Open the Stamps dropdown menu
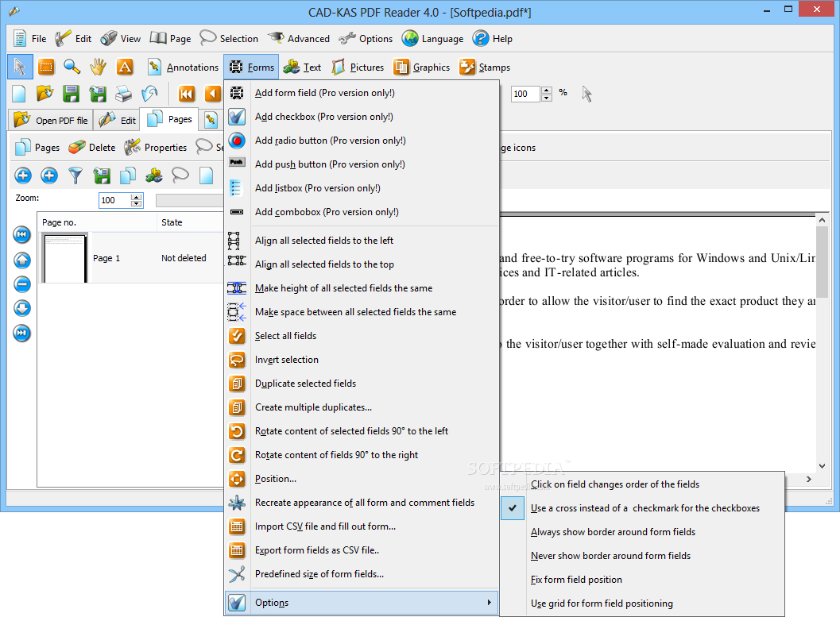 pos(484,67)
